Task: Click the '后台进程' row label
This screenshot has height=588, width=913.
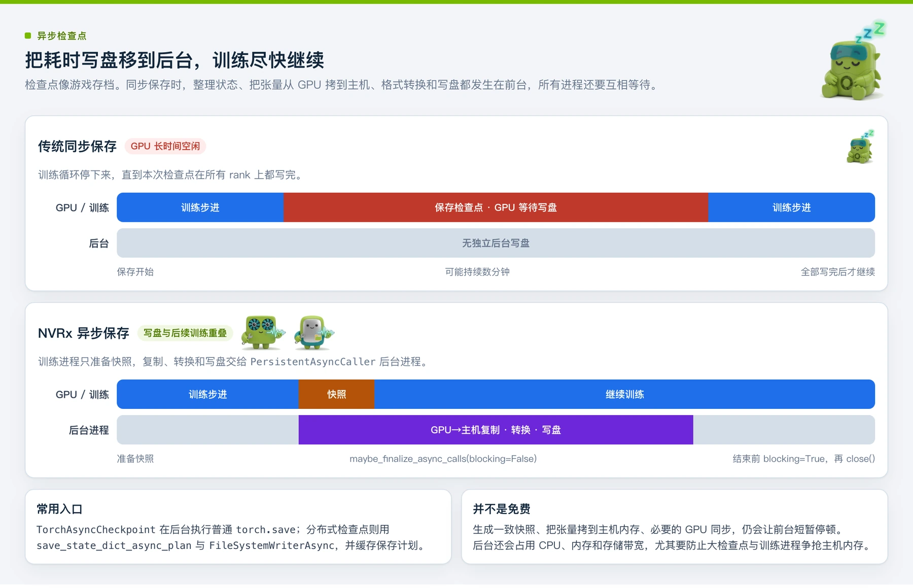Action: 89,430
